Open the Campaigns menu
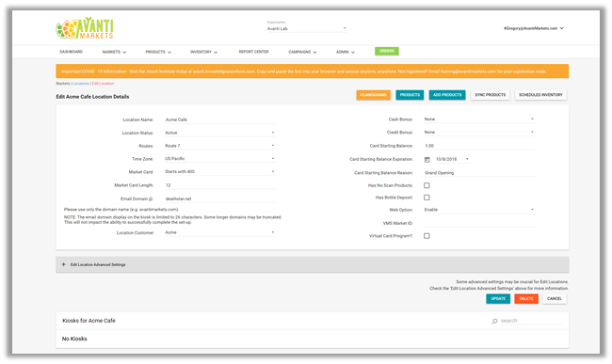 [302, 52]
